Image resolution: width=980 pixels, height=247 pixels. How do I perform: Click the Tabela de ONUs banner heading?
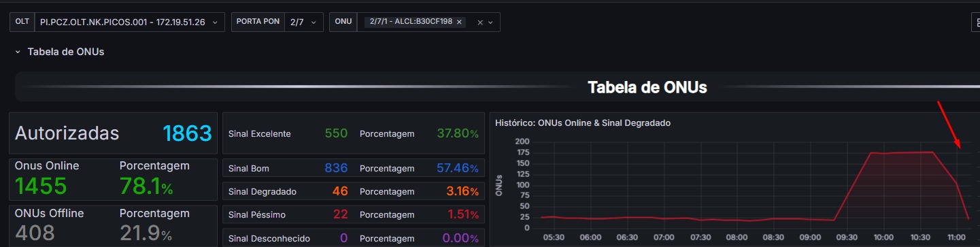pyautogui.click(x=647, y=87)
